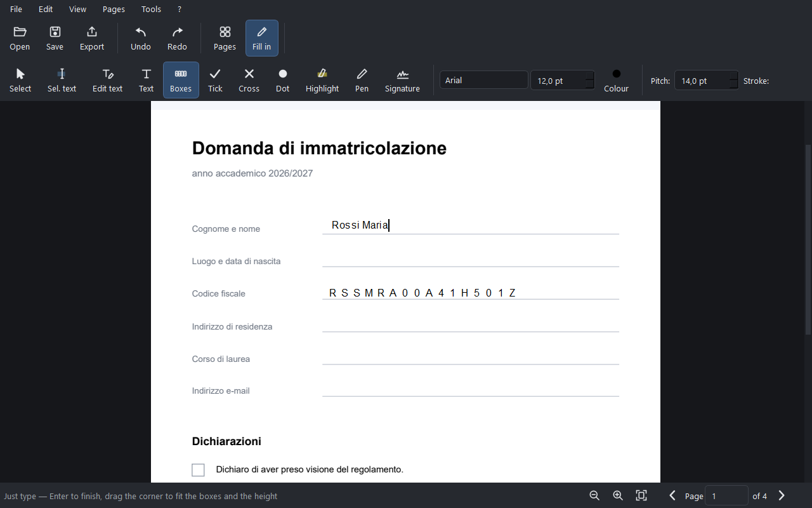Check the 'Dichiaro di aver preso visione' box
This screenshot has height=508, width=812.
pos(198,470)
